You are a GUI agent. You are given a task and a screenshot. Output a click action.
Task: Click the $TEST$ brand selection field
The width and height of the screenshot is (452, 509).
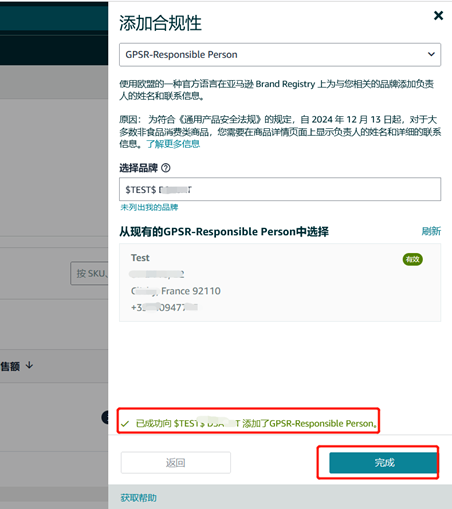click(x=280, y=189)
